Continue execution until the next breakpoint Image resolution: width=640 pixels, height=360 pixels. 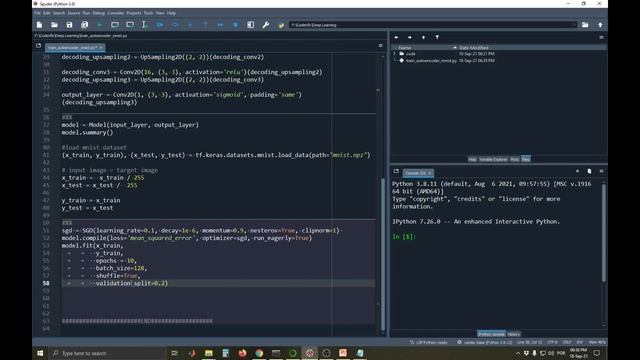(x=220, y=25)
